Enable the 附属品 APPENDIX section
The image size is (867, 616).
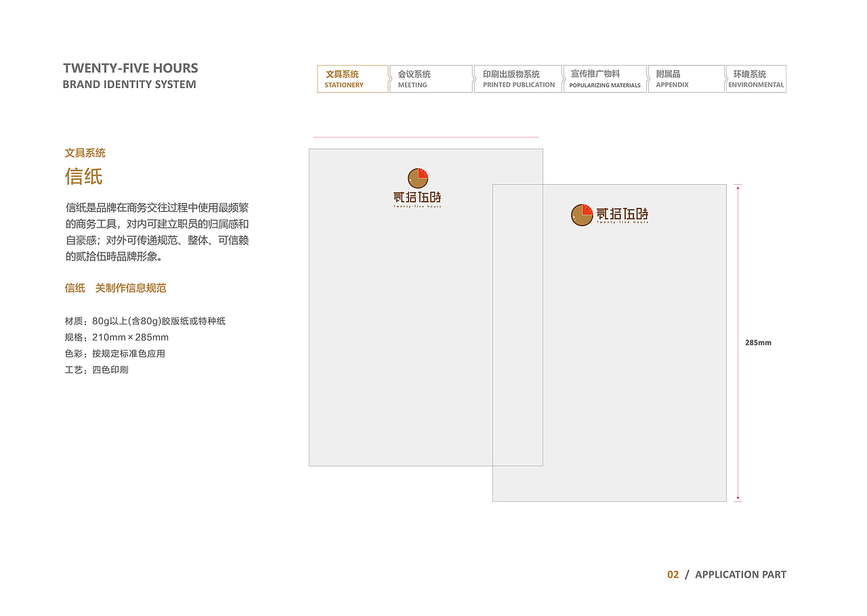click(686, 79)
